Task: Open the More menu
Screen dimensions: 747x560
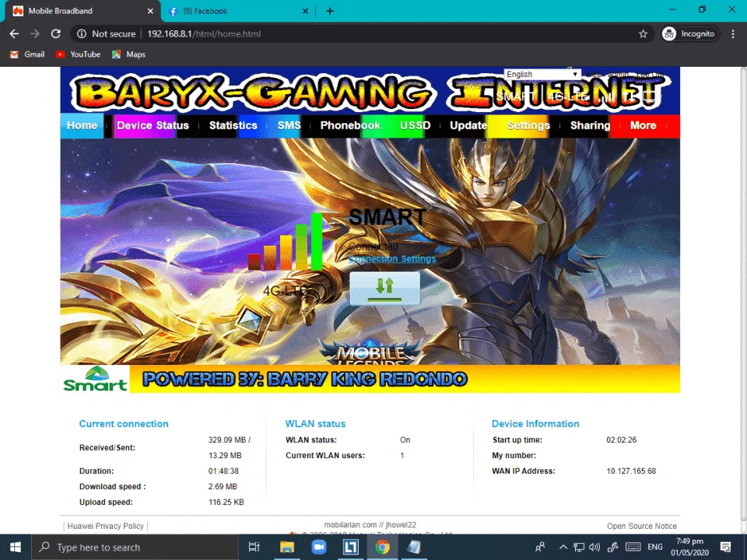Action: tap(644, 126)
